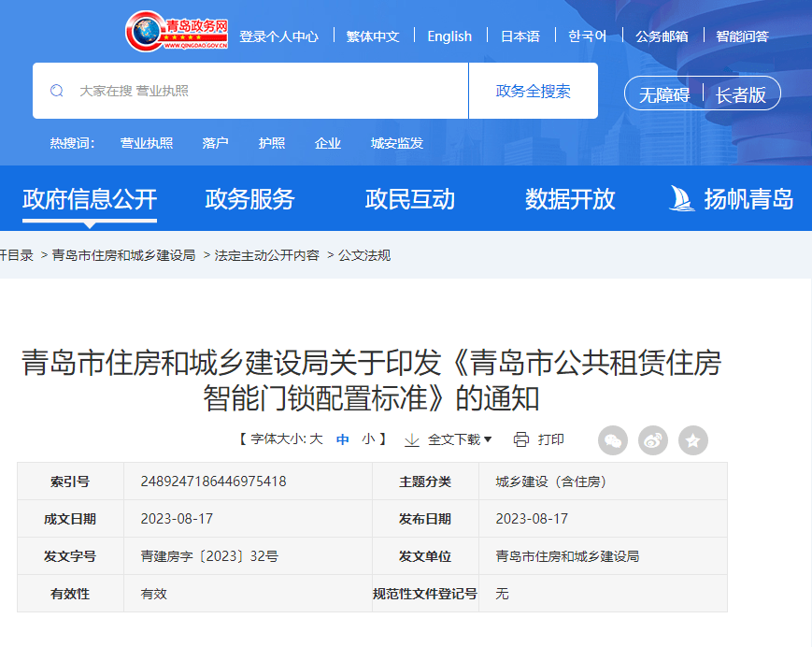812x647 pixels.
Task: Click the 成文日期 value 2023-08-17
Action: [177, 519]
